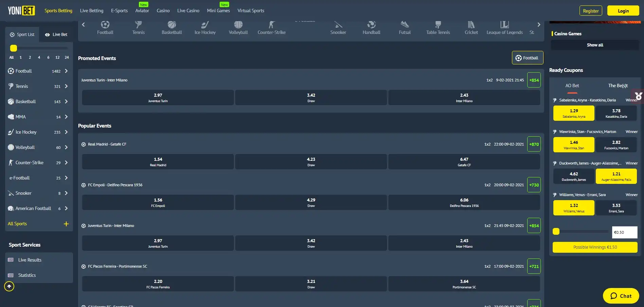Viewport: 644px width, 307px height.
Task: Select the Snooker icon in carousel
Action: 338,25
